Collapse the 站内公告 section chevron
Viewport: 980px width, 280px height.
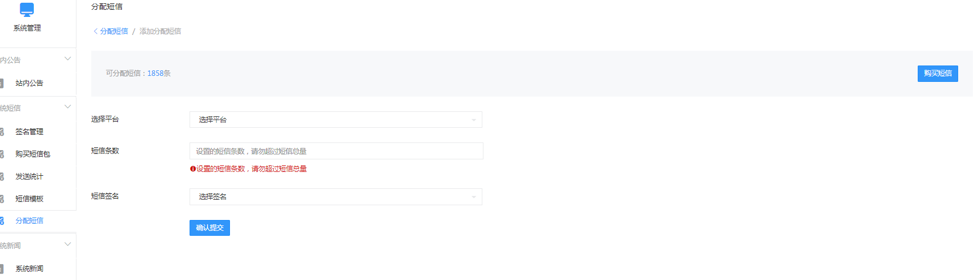pyautogui.click(x=68, y=59)
